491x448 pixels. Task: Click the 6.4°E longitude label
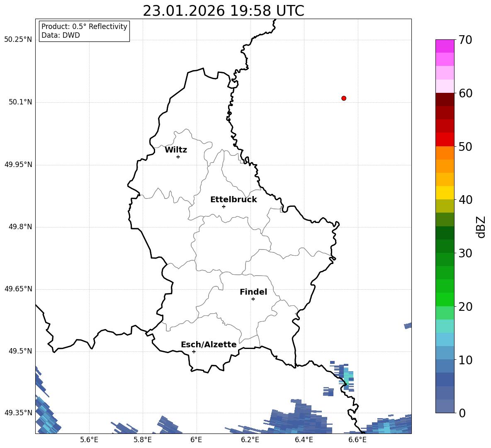pos(304,440)
